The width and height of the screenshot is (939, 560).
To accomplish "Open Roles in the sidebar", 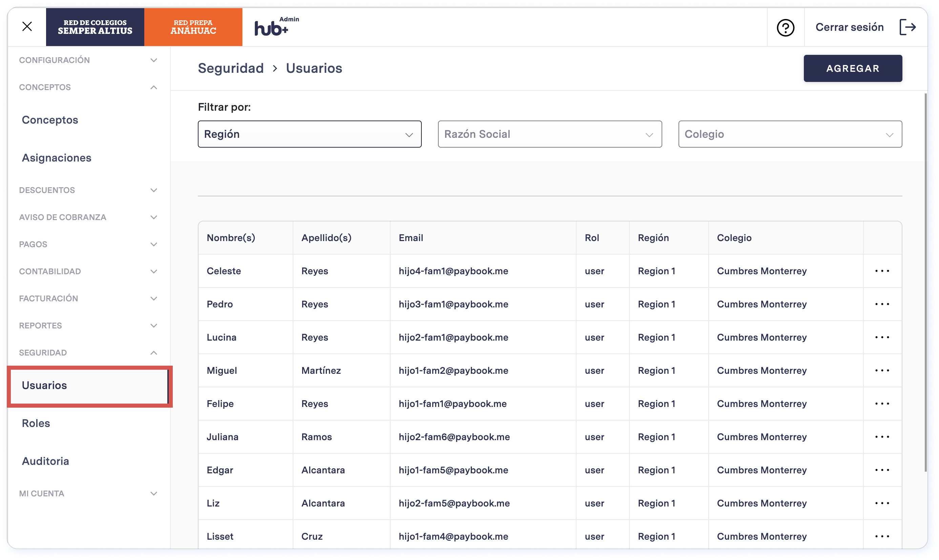I will (x=36, y=424).
